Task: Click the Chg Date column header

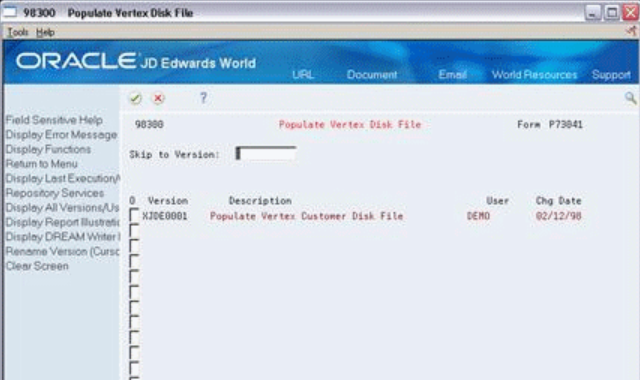Action: [558, 201]
